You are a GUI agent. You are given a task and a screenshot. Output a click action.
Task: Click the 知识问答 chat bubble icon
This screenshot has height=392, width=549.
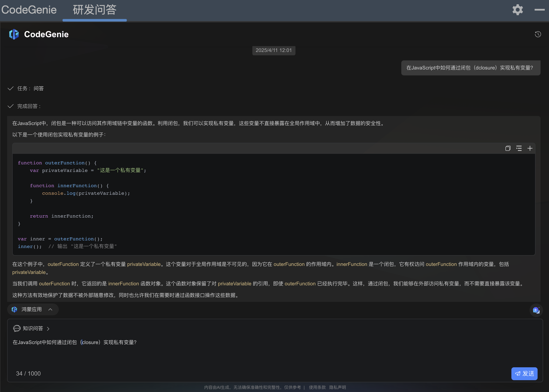[17, 328]
